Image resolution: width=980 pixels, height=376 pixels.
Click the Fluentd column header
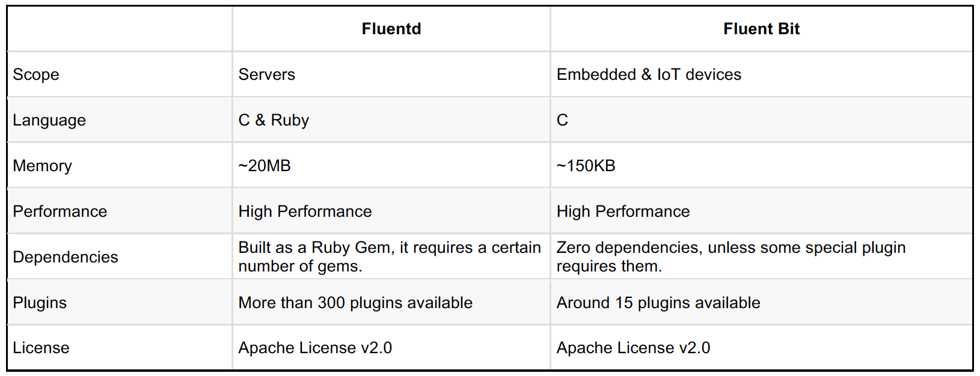(391, 29)
